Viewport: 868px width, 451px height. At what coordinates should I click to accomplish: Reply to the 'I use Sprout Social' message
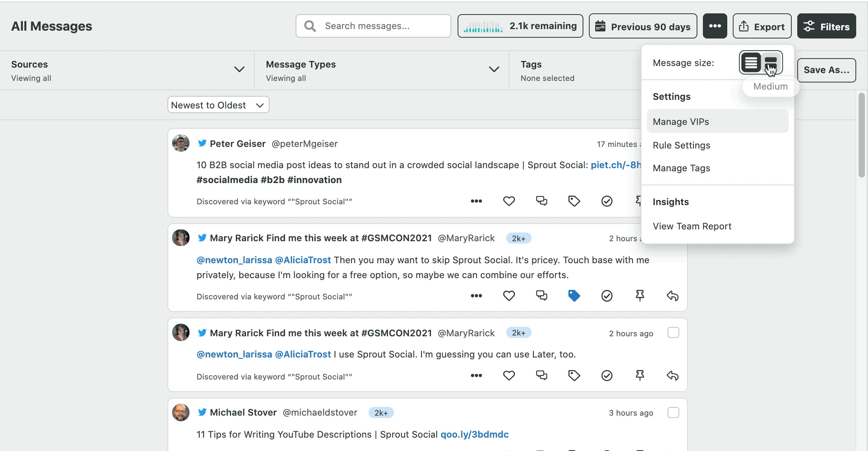673,376
